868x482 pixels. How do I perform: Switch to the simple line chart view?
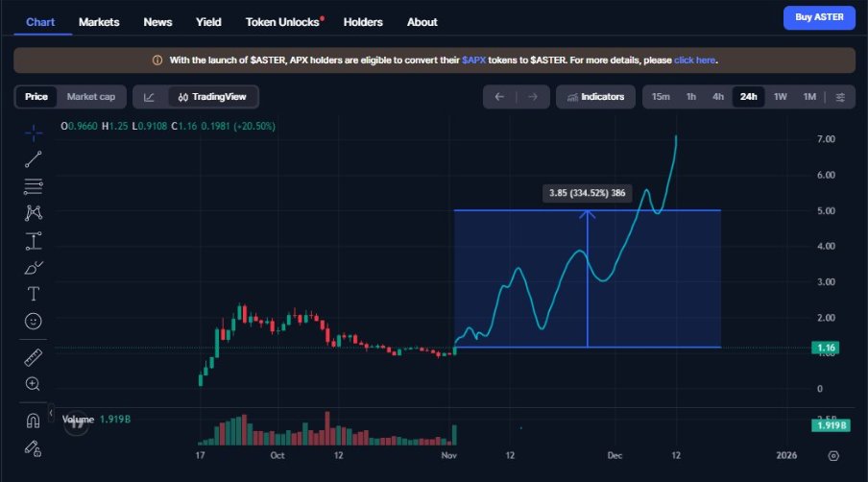(150, 97)
